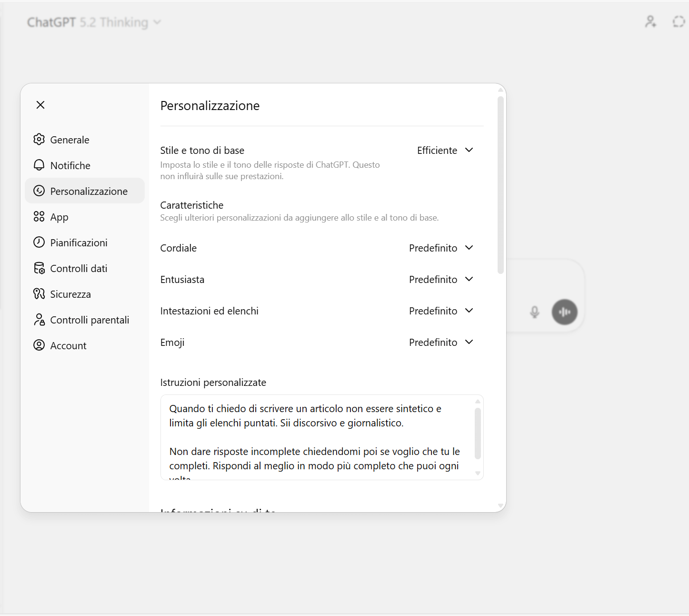Click the Sicurezza keys icon
Image resolution: width=689 pixels, height=616 pixels.
click(x=39, y=294)
